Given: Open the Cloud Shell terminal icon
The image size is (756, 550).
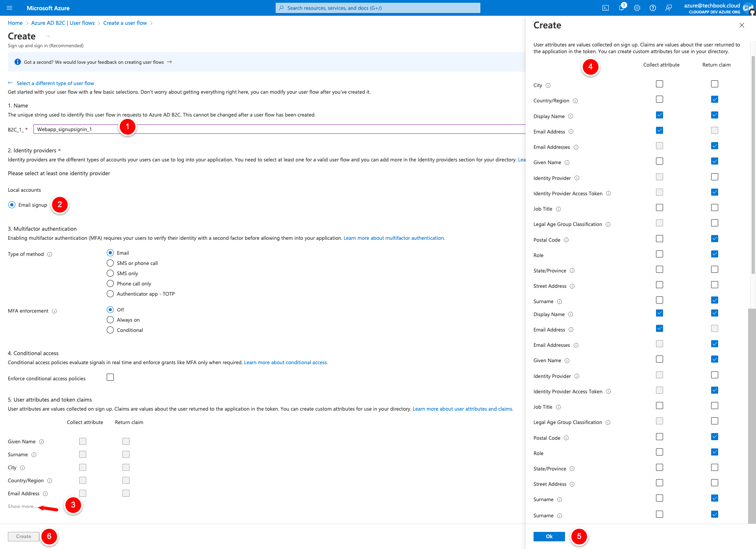Looking at the screenshot, I should pos(606,8).
